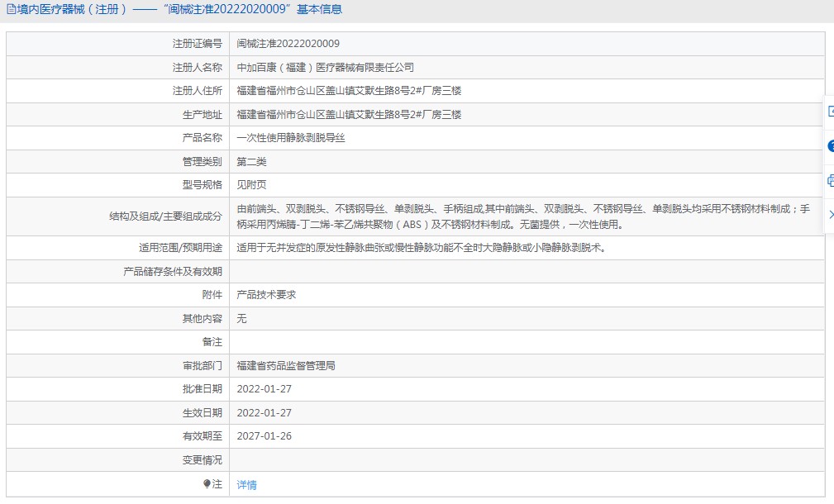
Task: Click the 有效期至 row label
Action: point(203,436)
